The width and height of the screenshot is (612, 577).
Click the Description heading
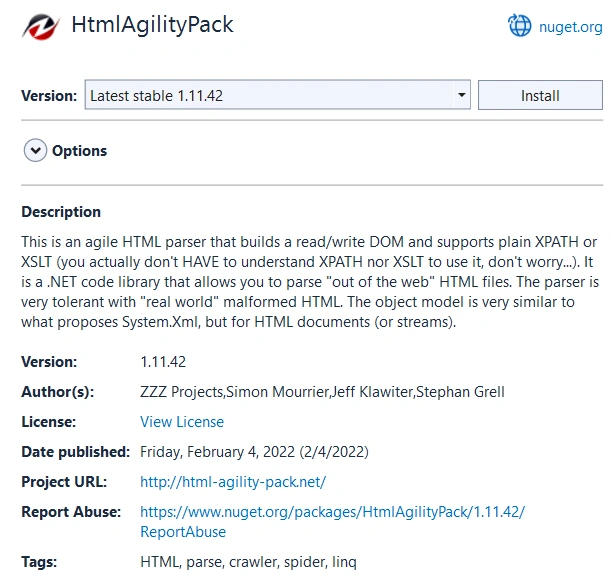(x=61, y=212)
